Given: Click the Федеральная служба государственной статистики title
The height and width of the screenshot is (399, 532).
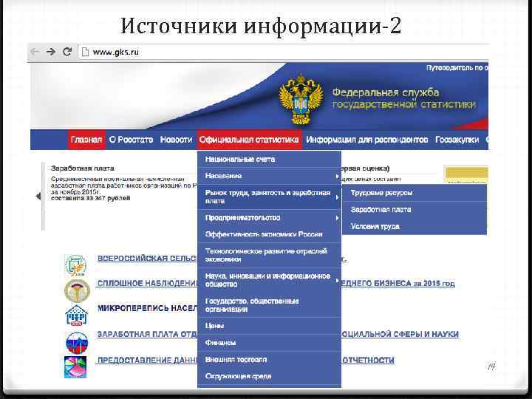Looking at the screenshot, I should click(x=403, y=98).
